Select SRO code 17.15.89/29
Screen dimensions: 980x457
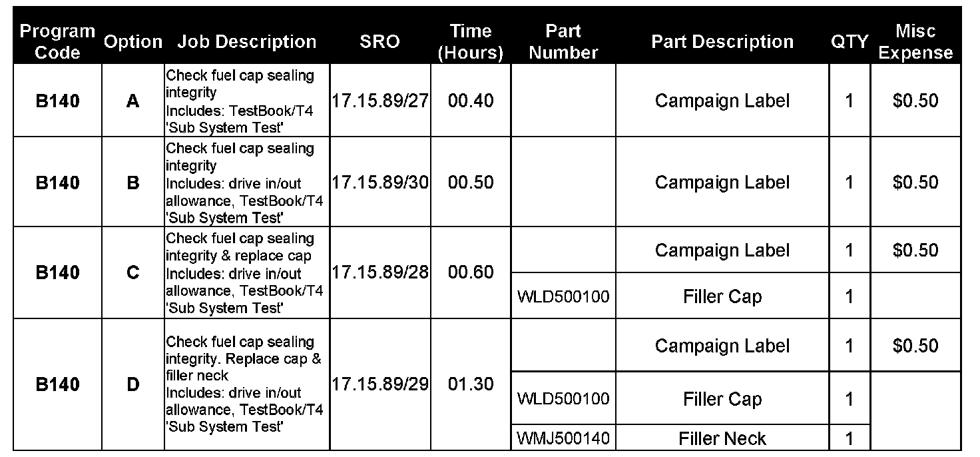click(380, 384)
